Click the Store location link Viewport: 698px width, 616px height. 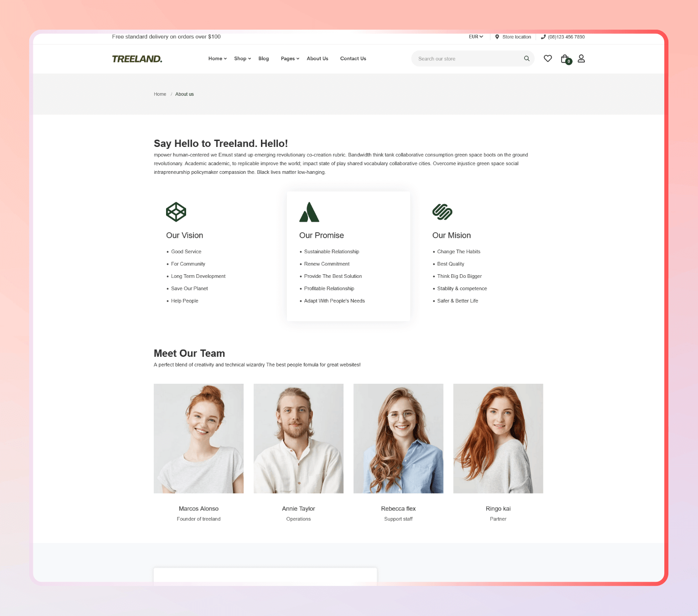click(516, 37)
